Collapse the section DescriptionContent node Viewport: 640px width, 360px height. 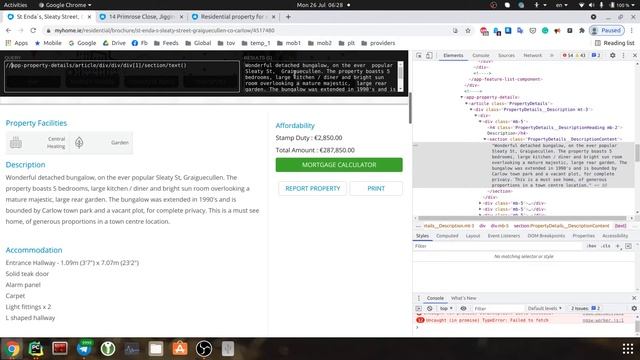pos(484,139)
